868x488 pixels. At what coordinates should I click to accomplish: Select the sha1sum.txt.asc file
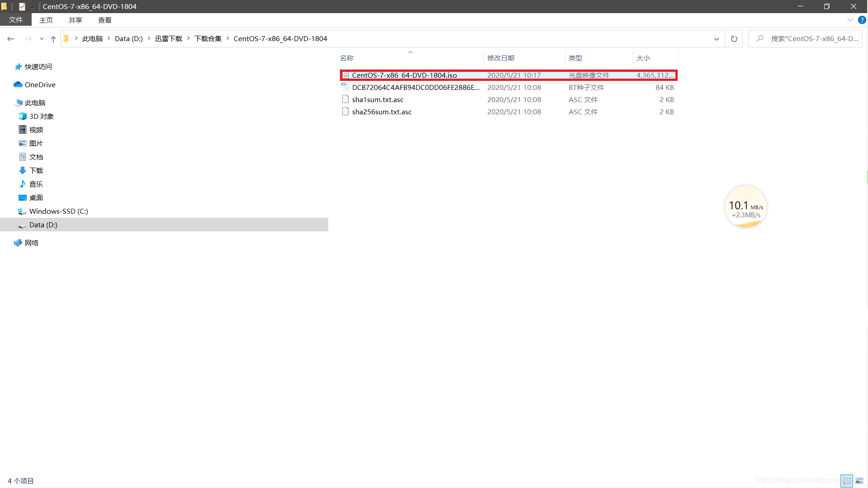509,100
